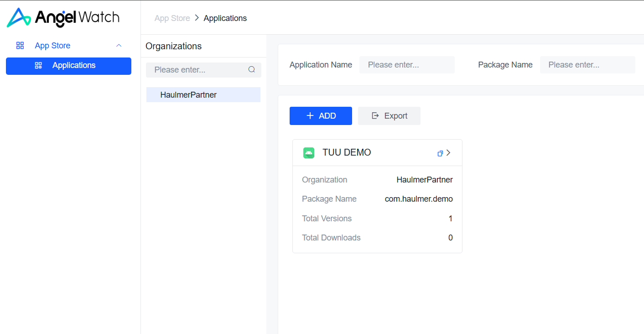Viewport: 644px width, 334px height.
Task: Click the Organization label in card
Action: 324,180
